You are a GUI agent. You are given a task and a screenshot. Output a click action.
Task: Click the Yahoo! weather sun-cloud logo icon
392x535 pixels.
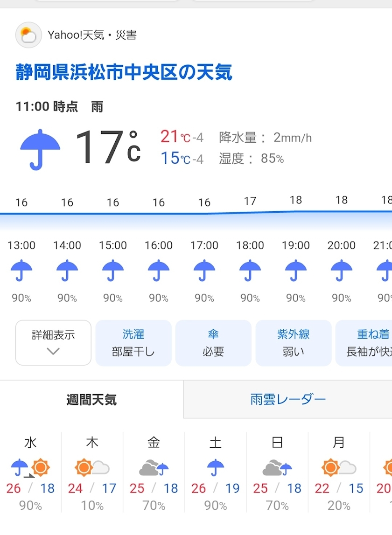(28, 35)
